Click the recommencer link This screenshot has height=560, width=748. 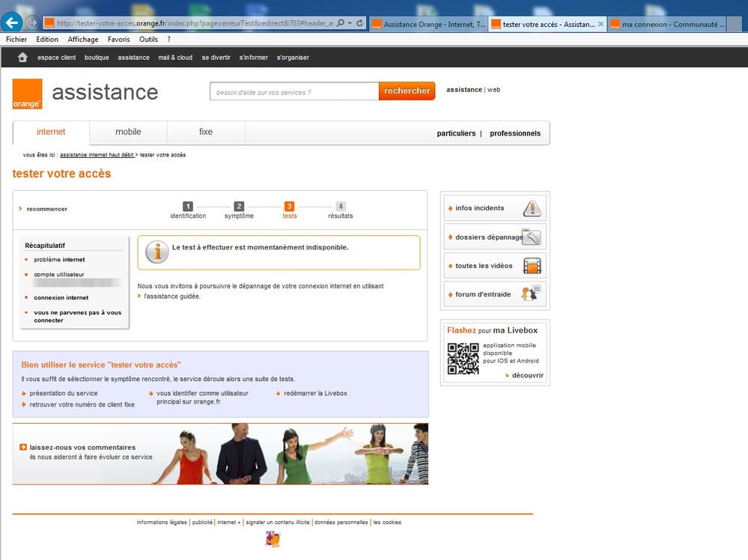click(46, 209)
